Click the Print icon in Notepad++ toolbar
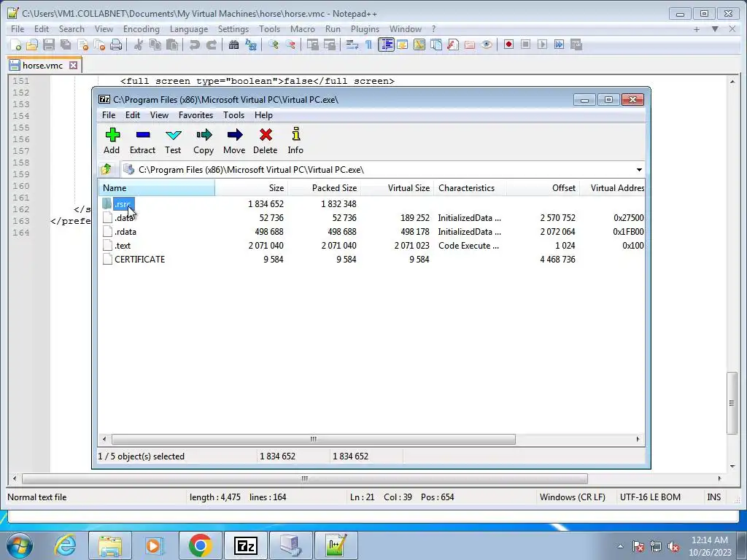 click(x=116, y=44)
